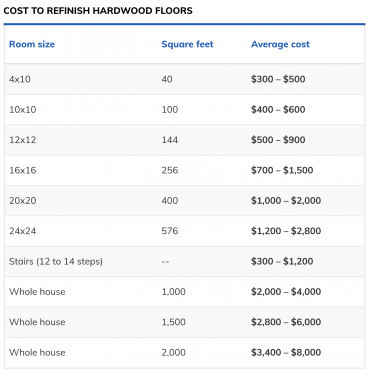Viewport: 370px width, 370px height.
Task: Click the Room size column header
Action: [x=32, y=44]
